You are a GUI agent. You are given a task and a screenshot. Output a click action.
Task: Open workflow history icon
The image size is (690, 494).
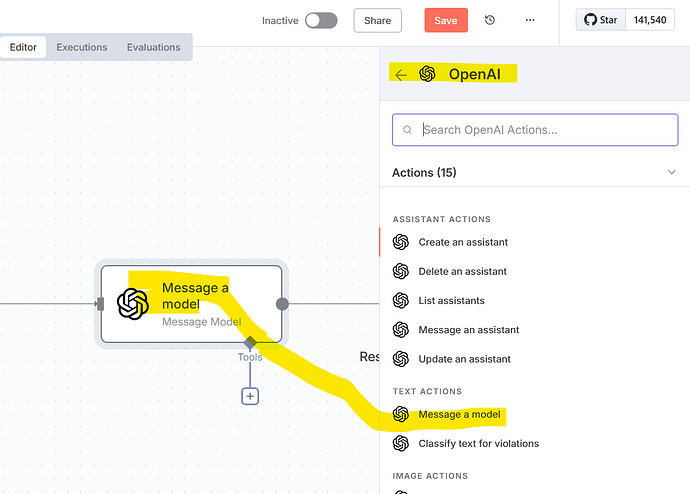[x=490, y=20]
